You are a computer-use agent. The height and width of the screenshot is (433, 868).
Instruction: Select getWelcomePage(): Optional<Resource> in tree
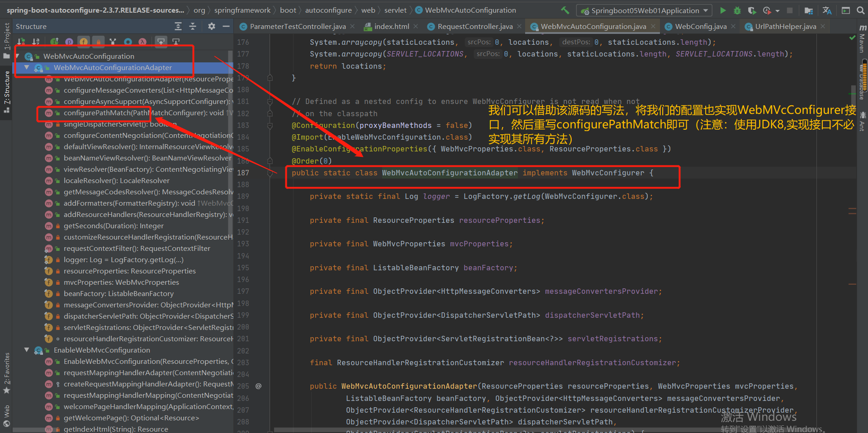[x=122, y=418]
